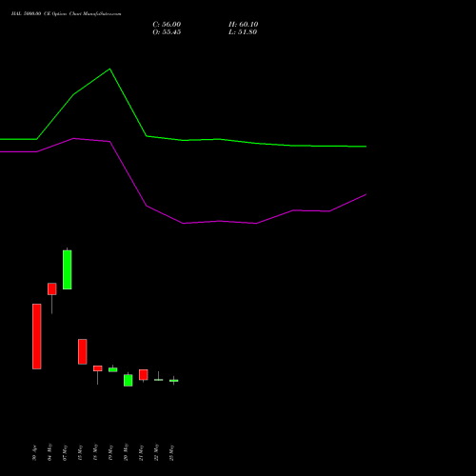
Task: Click the 21 May date label
Action: point(141,452)
